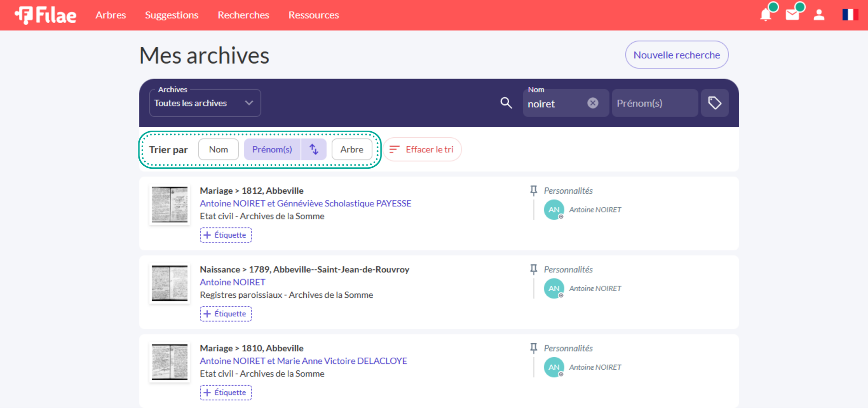Click Nouvelle recherche button
Viewport: 868px width, 417px height.
click(676, 55)
